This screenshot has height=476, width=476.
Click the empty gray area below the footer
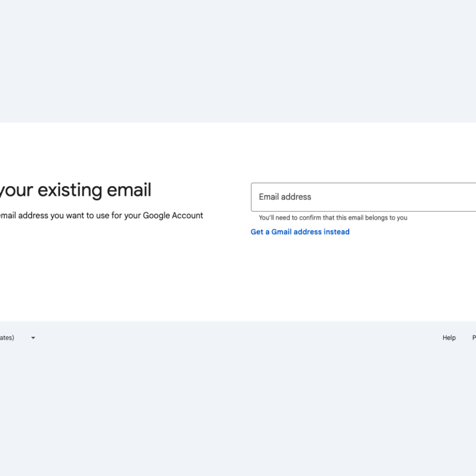point(238,416)
